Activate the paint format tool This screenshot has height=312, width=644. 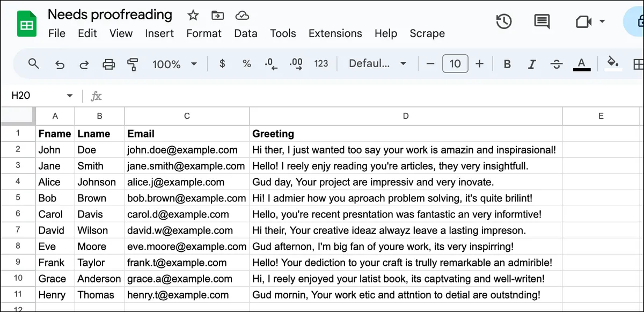pyautogui.click(x=133, y=64)
